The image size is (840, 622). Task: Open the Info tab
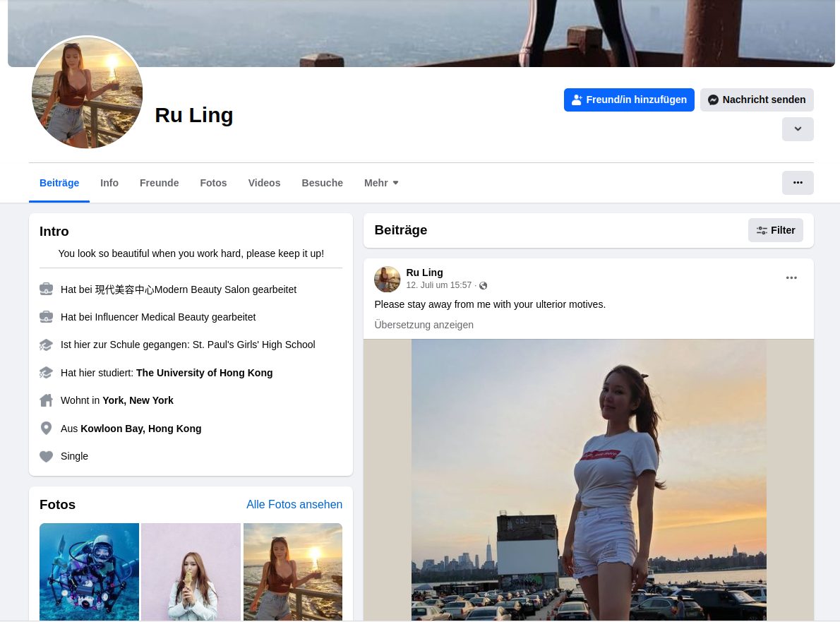[109, 184]
